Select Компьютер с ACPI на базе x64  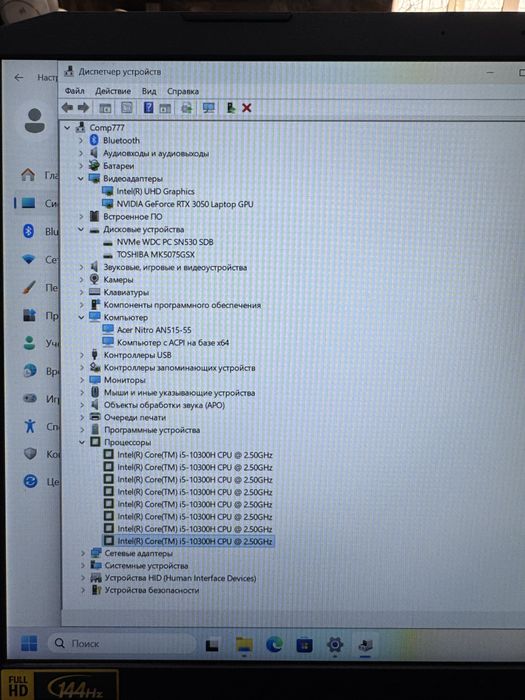tap(173, 342)
